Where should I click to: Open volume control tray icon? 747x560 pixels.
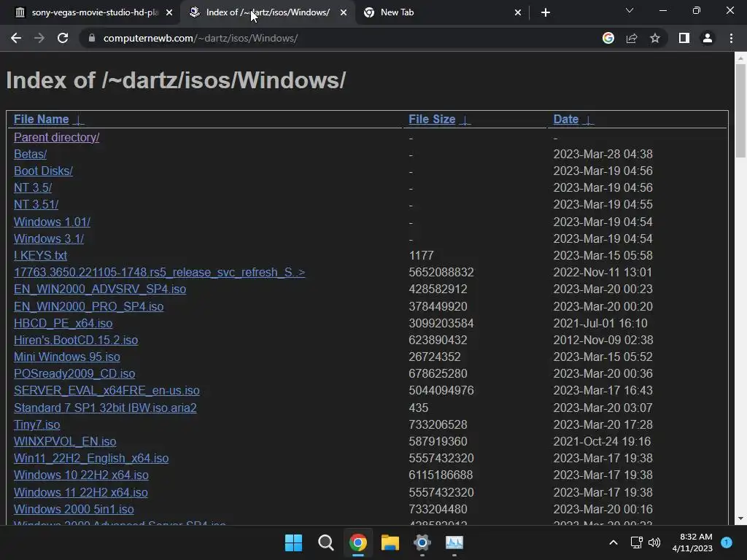coord(654,542)
